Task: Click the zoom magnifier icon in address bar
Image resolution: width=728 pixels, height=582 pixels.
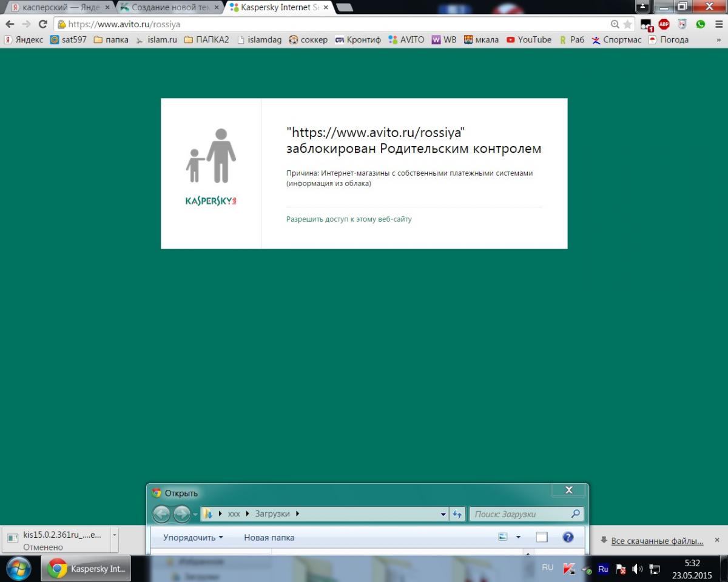Action: (x=615, y=24)
